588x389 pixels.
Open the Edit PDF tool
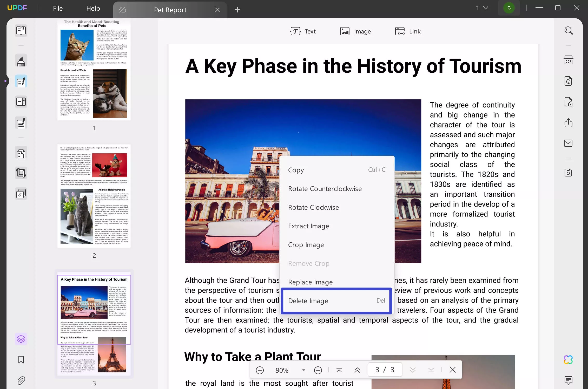tap(21, 81)
